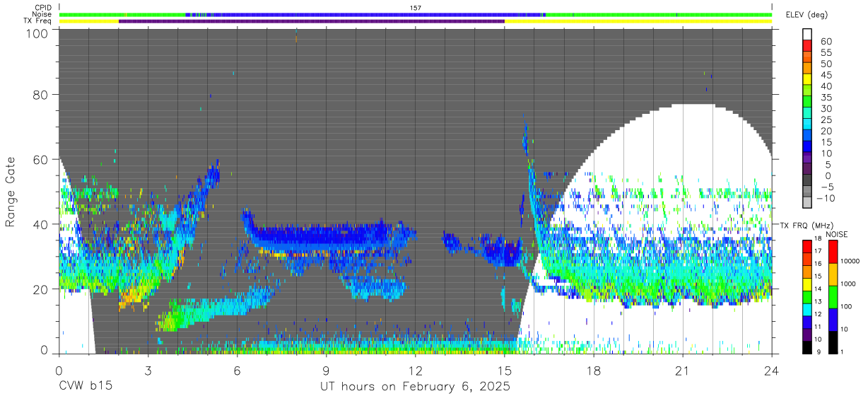Click the black bottom segment of TX FRQ legend
Image resolution: width=868 pixels, height=401 pixels.
pyautogui.click(x=807, y=347)
